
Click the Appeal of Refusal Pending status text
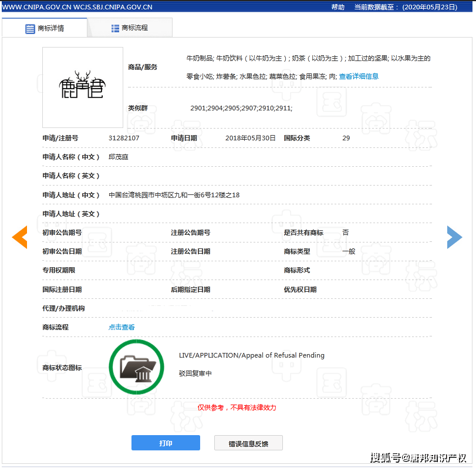tap(251, 355)
